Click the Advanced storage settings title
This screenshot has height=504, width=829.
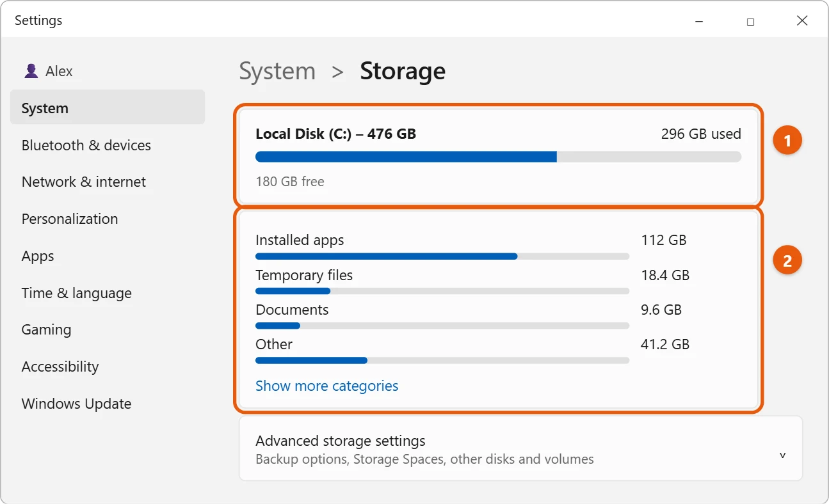[x=341, y=441]
